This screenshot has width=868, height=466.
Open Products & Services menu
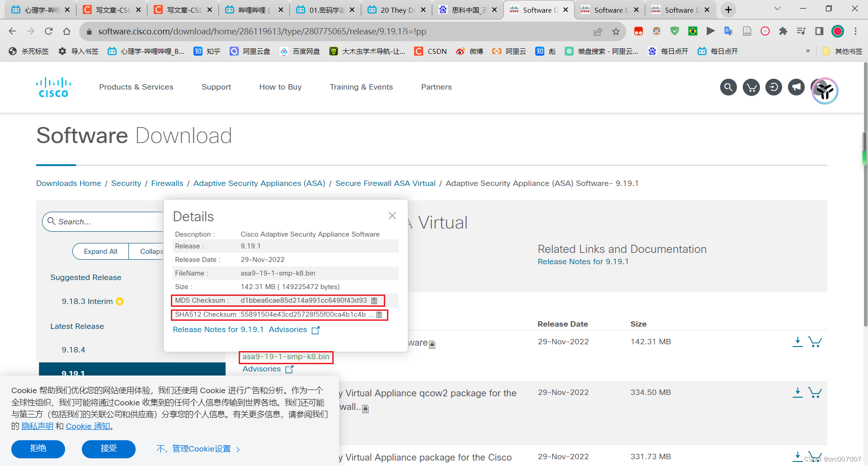[x=136, y=87]
